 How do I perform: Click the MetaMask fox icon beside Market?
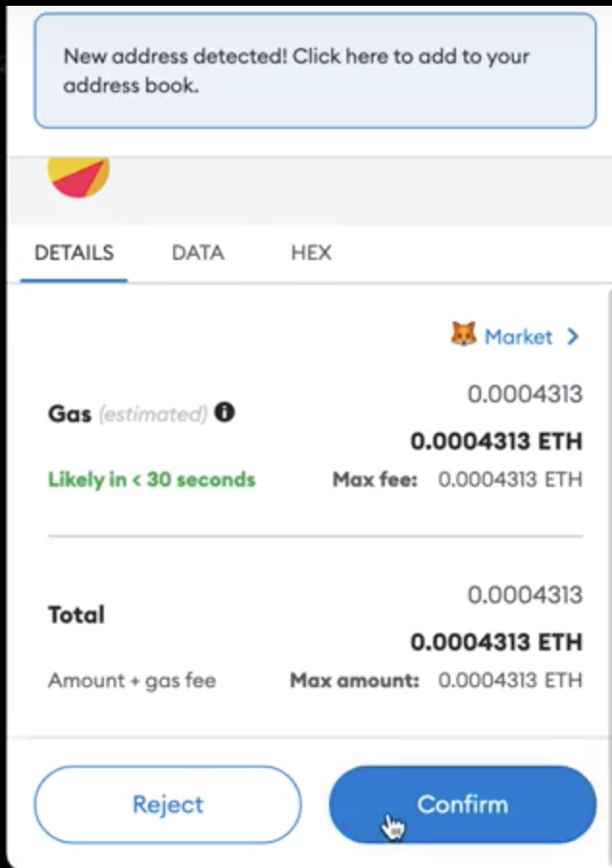click(463, 335)
